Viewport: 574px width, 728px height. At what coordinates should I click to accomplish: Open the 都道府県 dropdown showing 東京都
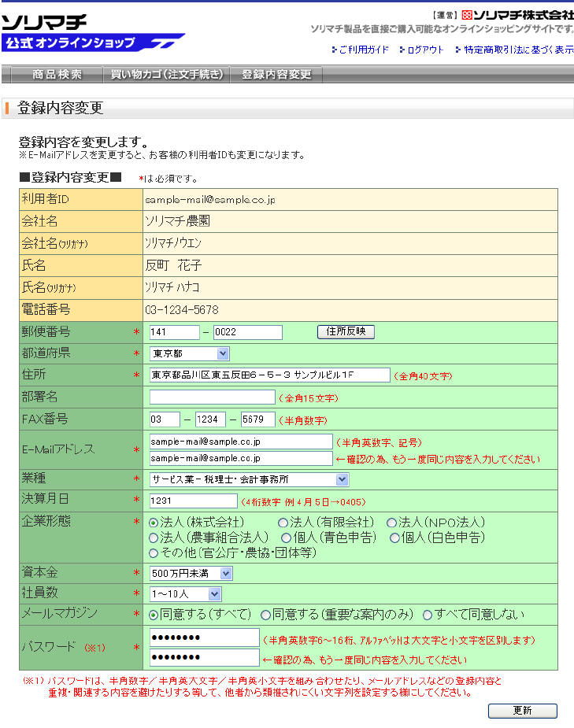tap(189, 354)
